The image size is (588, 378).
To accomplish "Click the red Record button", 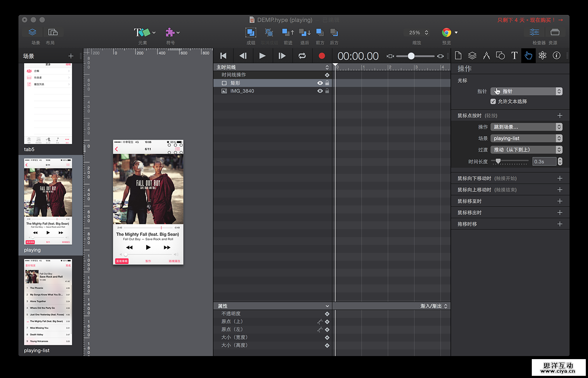I will click(321, 56).
